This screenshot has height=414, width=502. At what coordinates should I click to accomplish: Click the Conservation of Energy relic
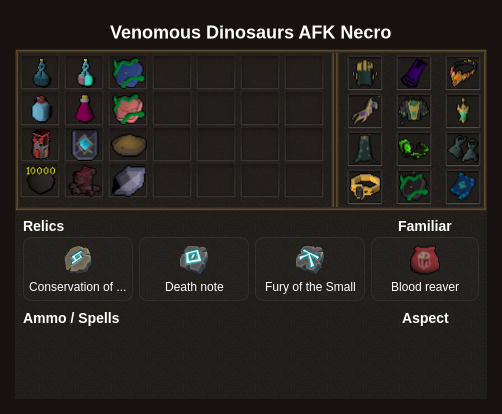78,269
